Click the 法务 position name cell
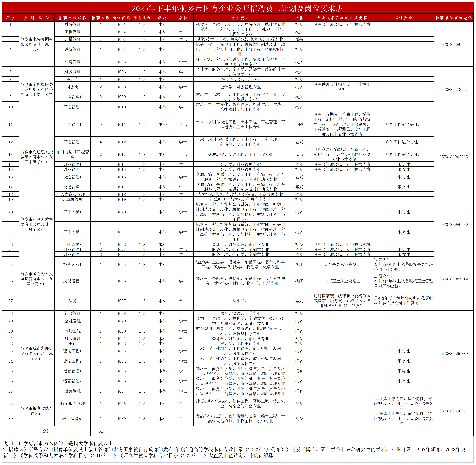The height and width of the screenshot is (465, 476). click(72, 301)
